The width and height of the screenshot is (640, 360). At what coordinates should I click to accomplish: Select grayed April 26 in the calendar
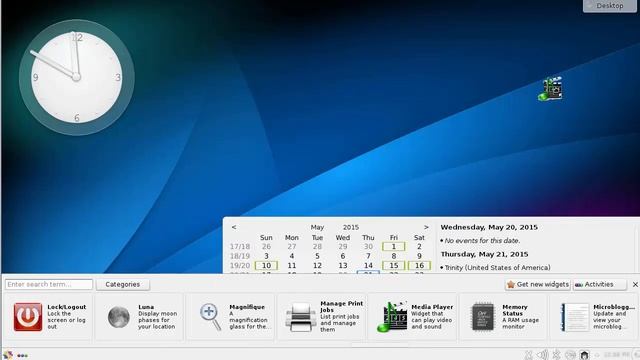click(x=266, y=247)
